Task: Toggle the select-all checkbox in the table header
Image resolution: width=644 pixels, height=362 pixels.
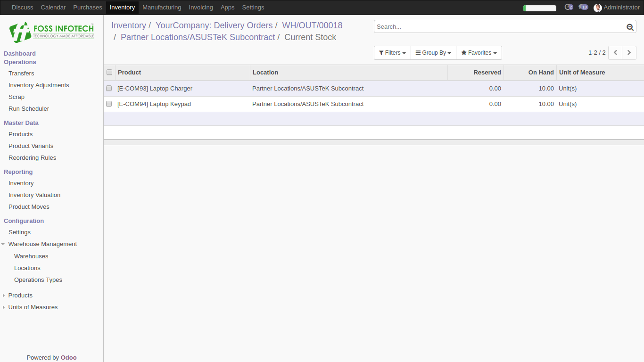Action: click(109, 72)
